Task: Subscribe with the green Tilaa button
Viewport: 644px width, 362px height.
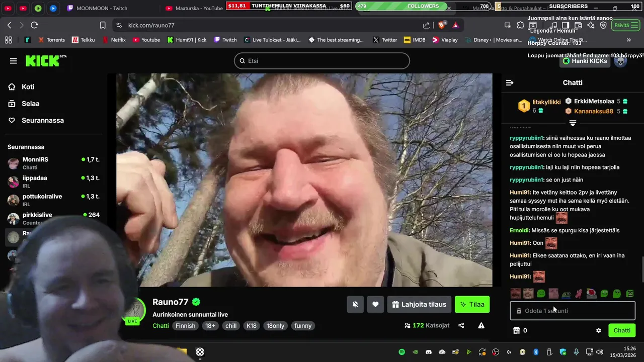Action: point(472,304)
